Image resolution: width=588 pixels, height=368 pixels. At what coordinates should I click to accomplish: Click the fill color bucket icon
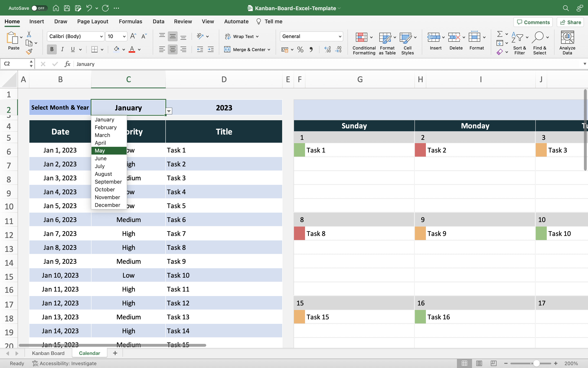click(116, 49)
